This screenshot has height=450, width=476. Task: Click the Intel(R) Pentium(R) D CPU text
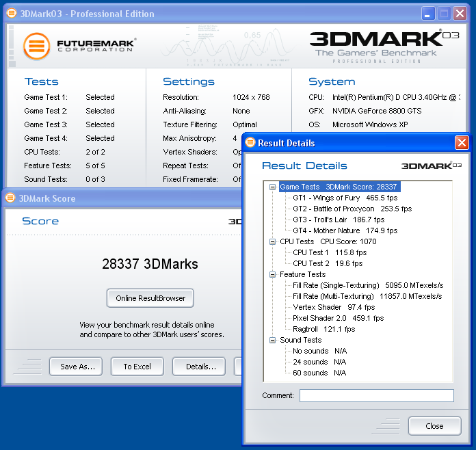tap(396, 97)
